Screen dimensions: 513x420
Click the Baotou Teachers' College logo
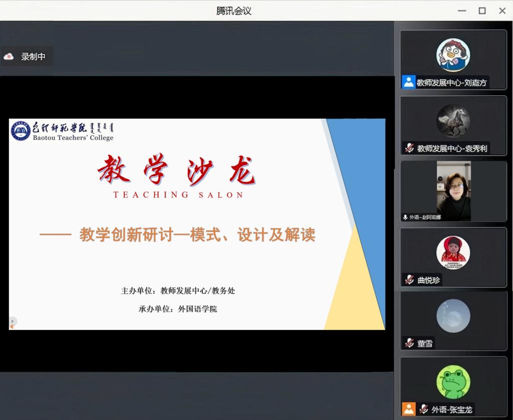[20, 131]
